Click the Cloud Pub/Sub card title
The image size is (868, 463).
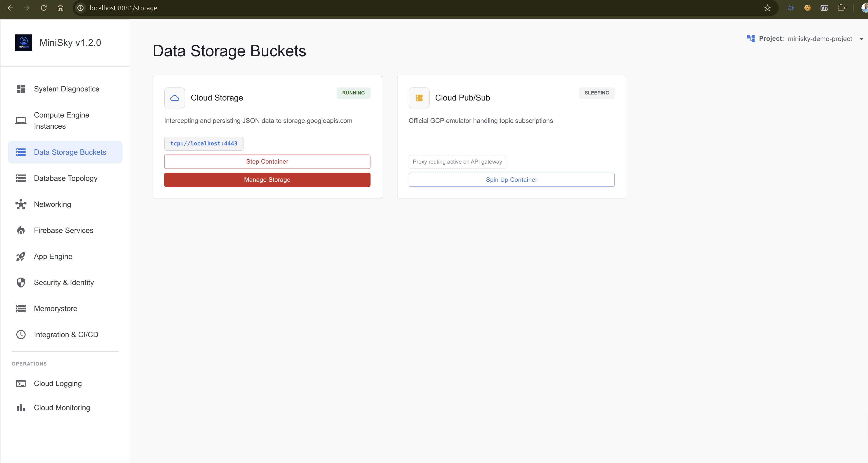[x=462, y=98]
